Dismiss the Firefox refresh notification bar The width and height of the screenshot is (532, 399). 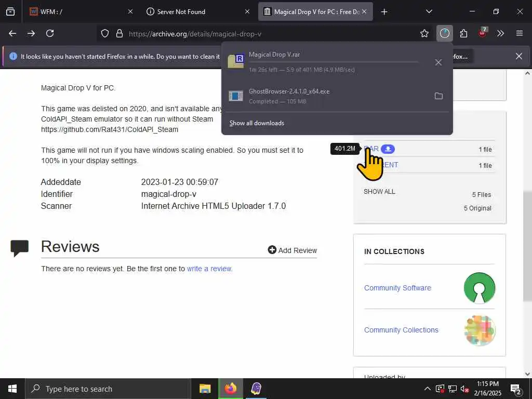tap(519, 56)
